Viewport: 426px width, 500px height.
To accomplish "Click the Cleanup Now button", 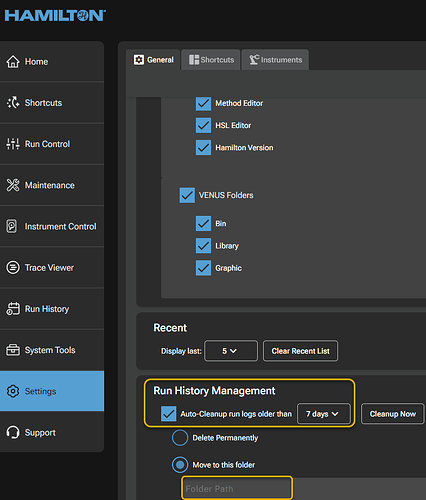I will pos(393,414).
